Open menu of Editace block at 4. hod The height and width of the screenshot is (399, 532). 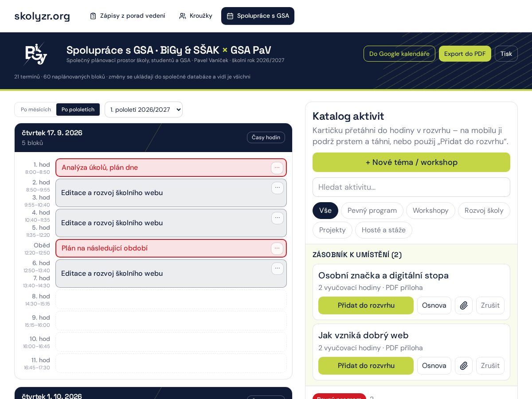[x=278, y=218]
